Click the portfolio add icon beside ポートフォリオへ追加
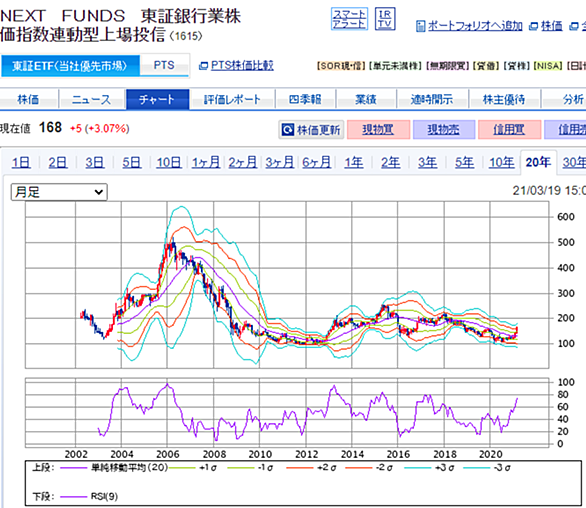Image resolution: width=586 pixels, height=508 pixels. (420, 26)
